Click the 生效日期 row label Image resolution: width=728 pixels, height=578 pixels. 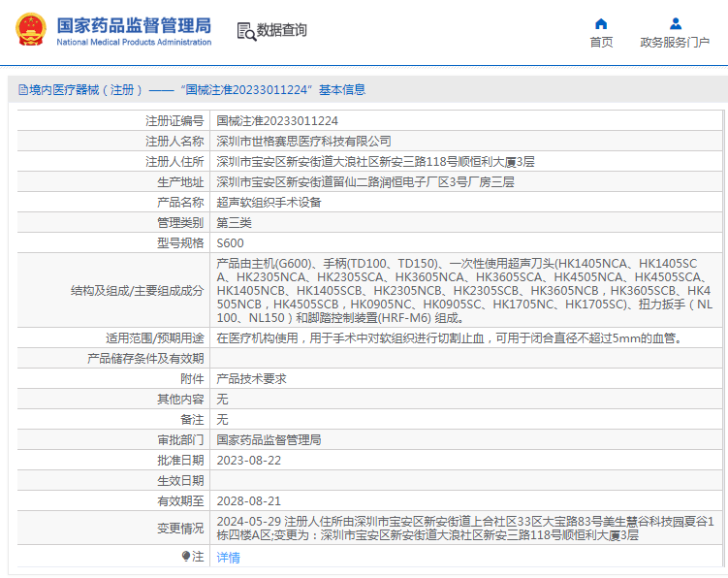click(180, 480)
